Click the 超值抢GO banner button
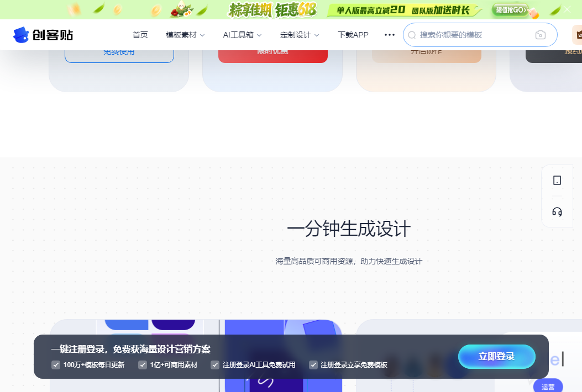 tap(511, 10)
